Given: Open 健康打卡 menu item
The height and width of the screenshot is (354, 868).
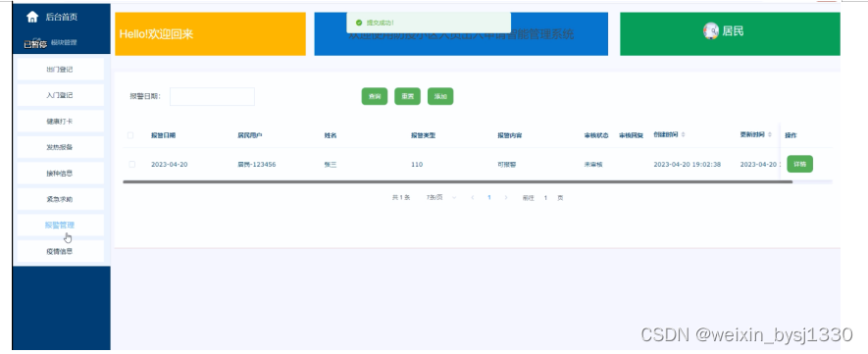Looking at the screenshot, I should [x=61, y=122].
